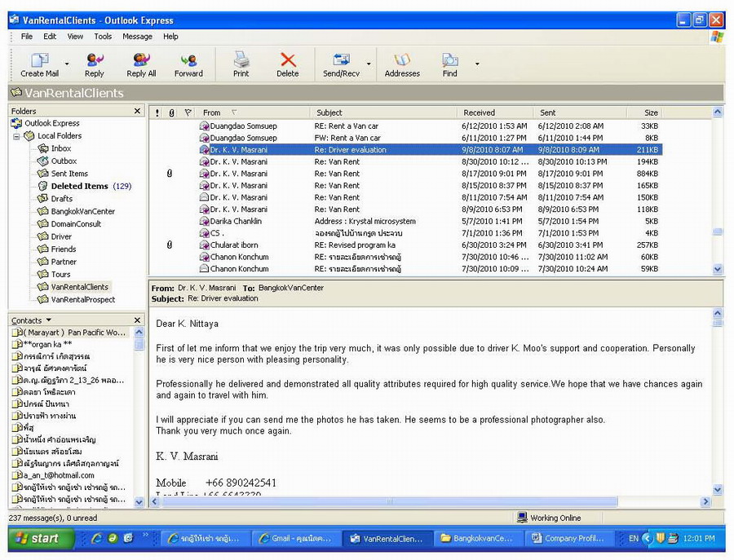
Task: Open the Addresses book icon
Action: tap(402, 64)
